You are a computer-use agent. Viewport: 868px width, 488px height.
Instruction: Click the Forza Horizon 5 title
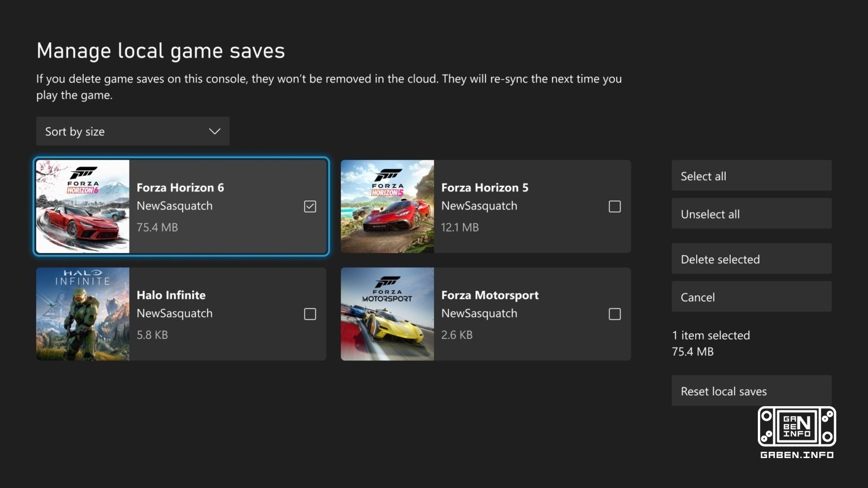tap(485, 188)
